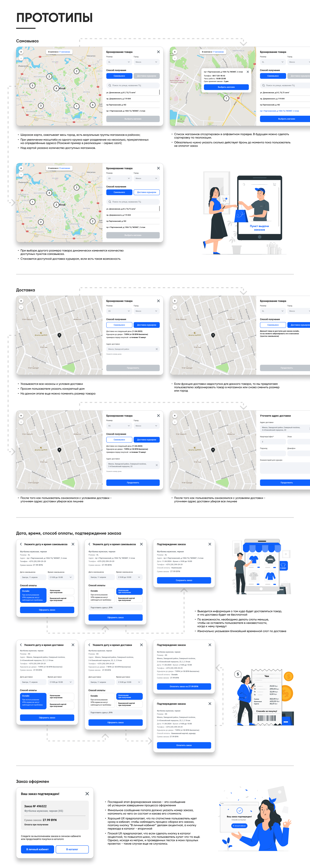This screenshot has height=868, width=310.
Task: Choose Банковской картой in delivery dialog with change field
Action: click(x=129, y=704)
